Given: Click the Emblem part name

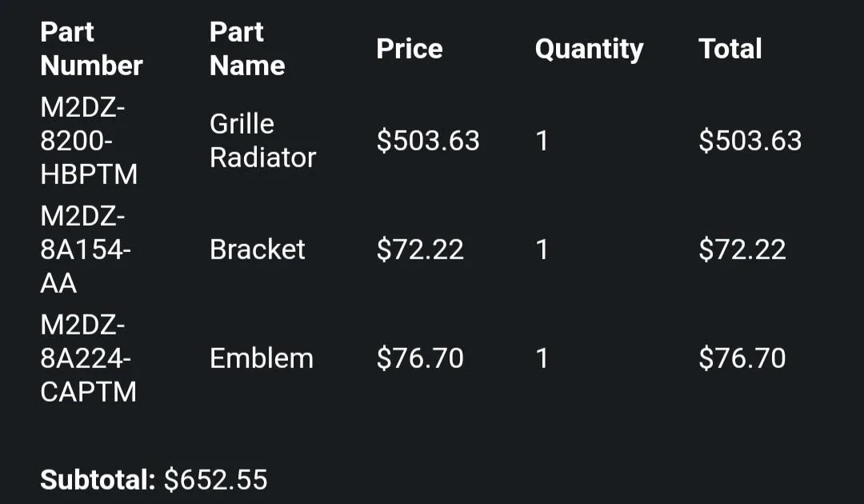Looking at the screenshot, I should [x=261, y=358].
